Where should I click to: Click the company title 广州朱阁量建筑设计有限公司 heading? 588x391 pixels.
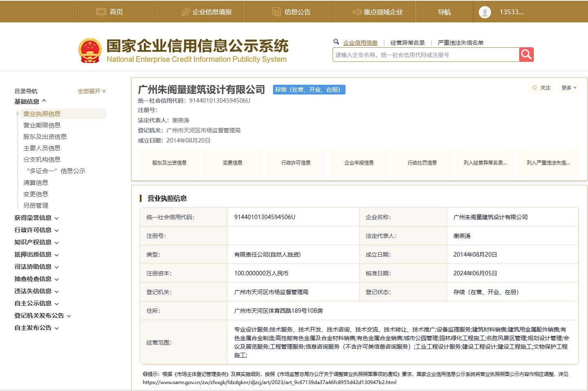click(201, 90)
